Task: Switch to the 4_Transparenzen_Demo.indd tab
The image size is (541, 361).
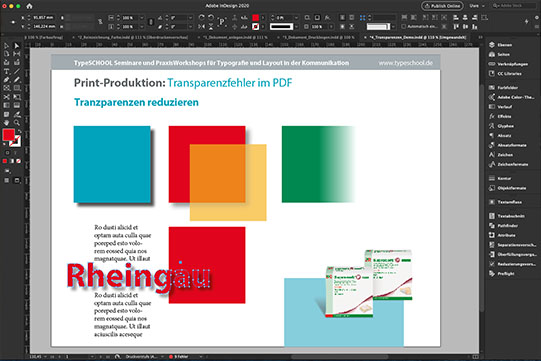Action: point(417,37)
